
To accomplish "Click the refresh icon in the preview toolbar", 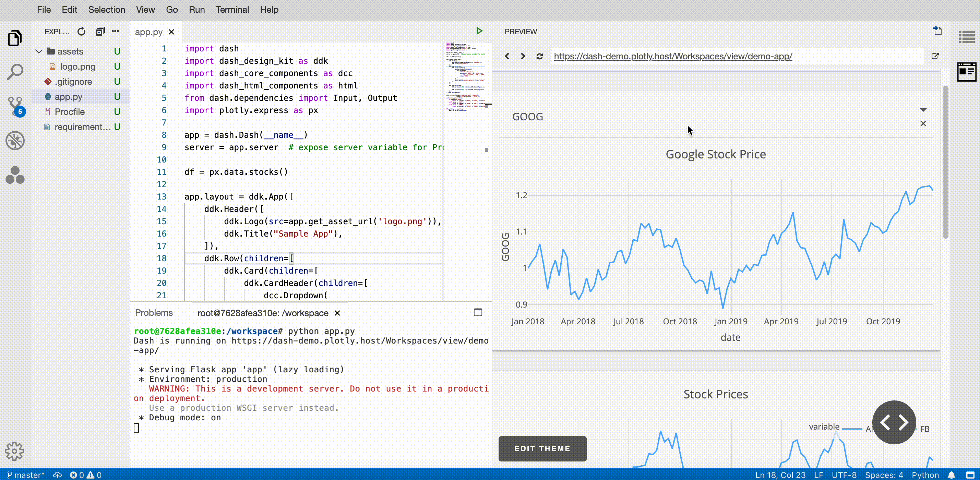I will pos(539,56).
